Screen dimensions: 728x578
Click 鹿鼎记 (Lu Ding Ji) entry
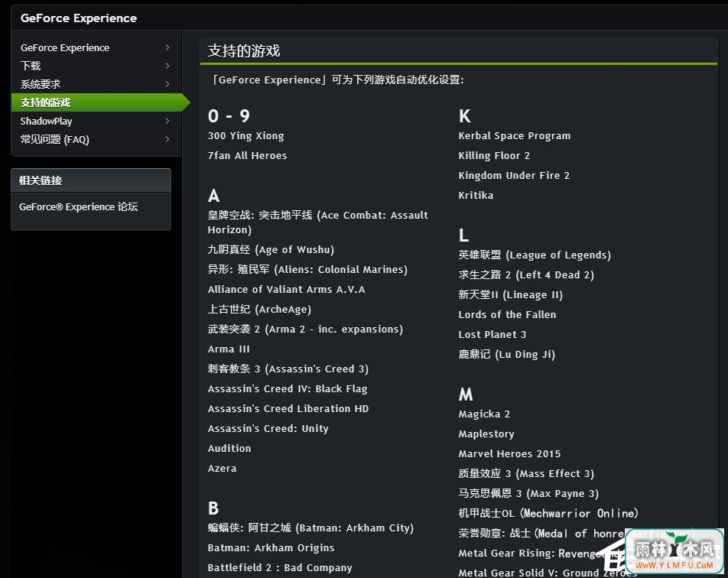(506, 355)
